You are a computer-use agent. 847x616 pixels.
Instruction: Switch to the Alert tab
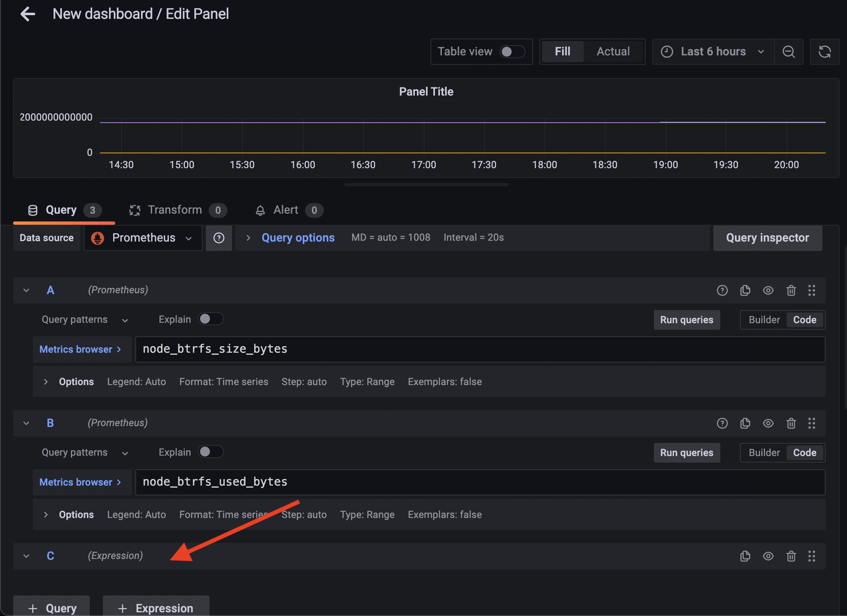coord(285,210)
